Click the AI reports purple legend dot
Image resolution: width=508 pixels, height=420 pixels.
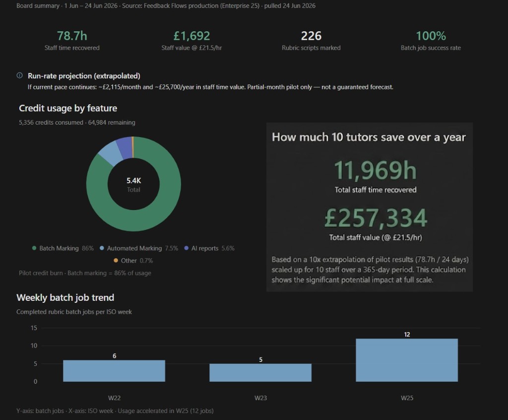pos(187,248)
